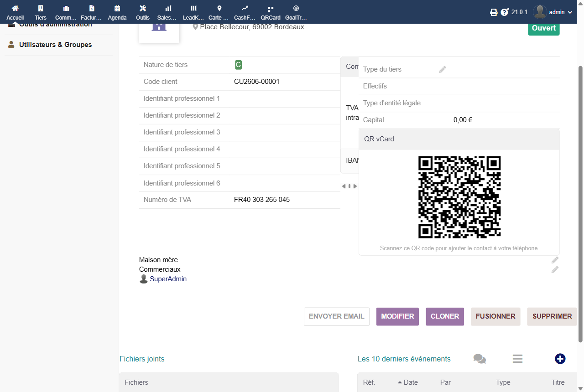Screen dimensions: 584x392
Task: Click the speech-bubbles messages icon
Action: [480, 359]
